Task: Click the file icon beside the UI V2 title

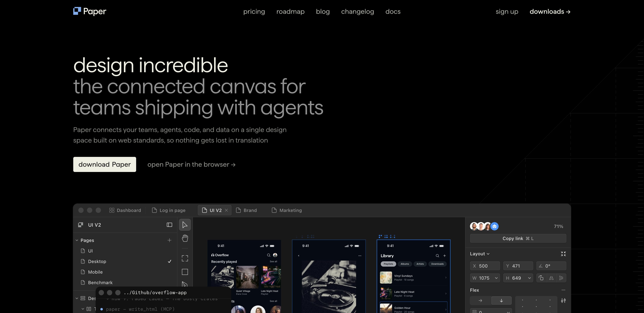Action: pyautogui.click(x=81, y=225)
